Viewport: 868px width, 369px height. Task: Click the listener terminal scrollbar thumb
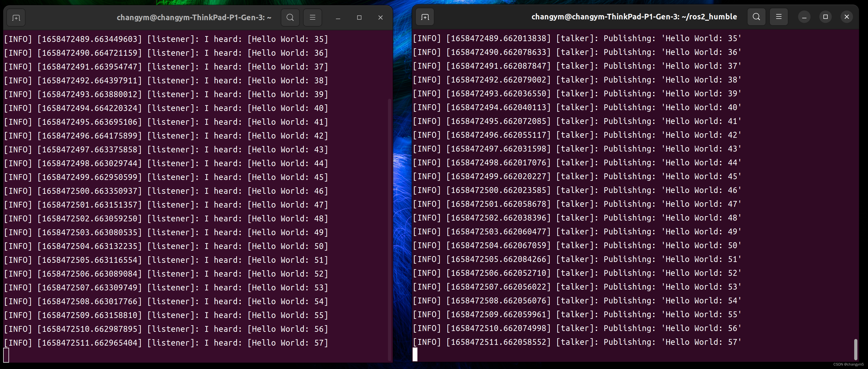pyautogui.click(x=390, y=230)
